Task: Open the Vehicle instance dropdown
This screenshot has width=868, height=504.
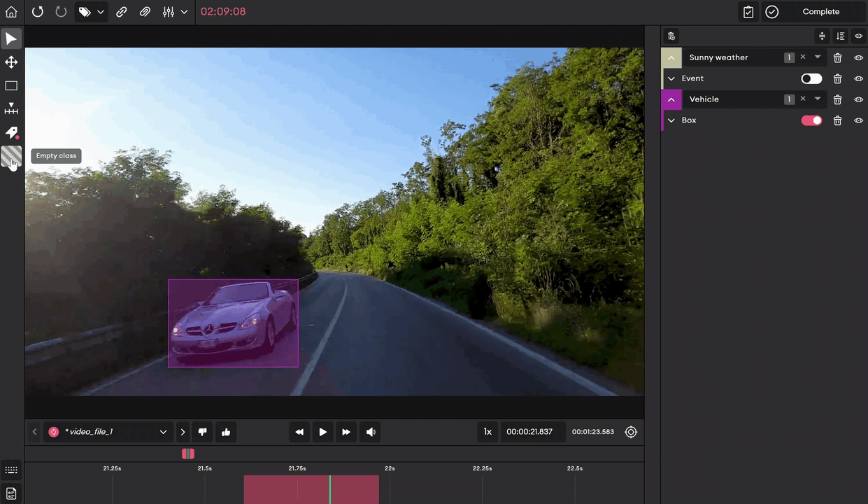Action: [x=818, y=99]
